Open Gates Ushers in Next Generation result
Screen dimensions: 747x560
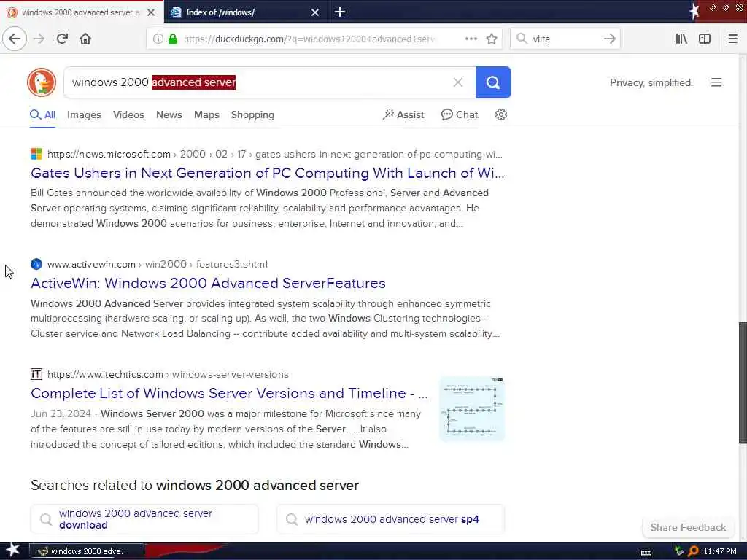point(267,173)
